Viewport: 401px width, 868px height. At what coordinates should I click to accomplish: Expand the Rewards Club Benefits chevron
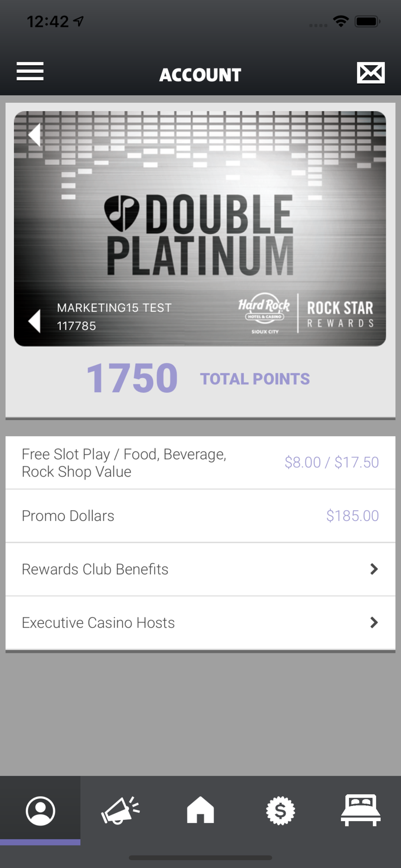374,569
